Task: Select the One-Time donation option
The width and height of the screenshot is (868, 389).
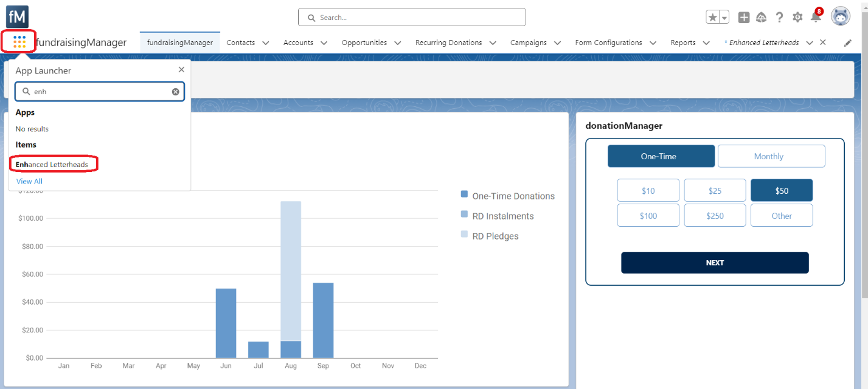Action: pos(661,156)
